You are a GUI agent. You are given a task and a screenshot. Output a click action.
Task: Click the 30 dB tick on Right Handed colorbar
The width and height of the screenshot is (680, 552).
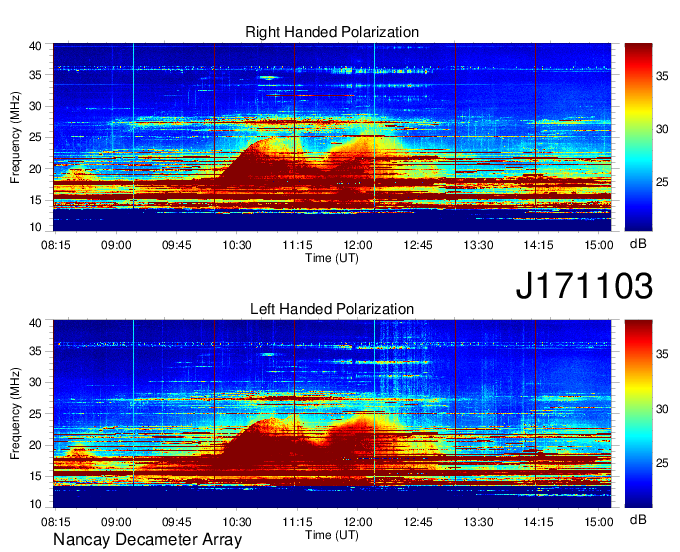tap(662, 129)
